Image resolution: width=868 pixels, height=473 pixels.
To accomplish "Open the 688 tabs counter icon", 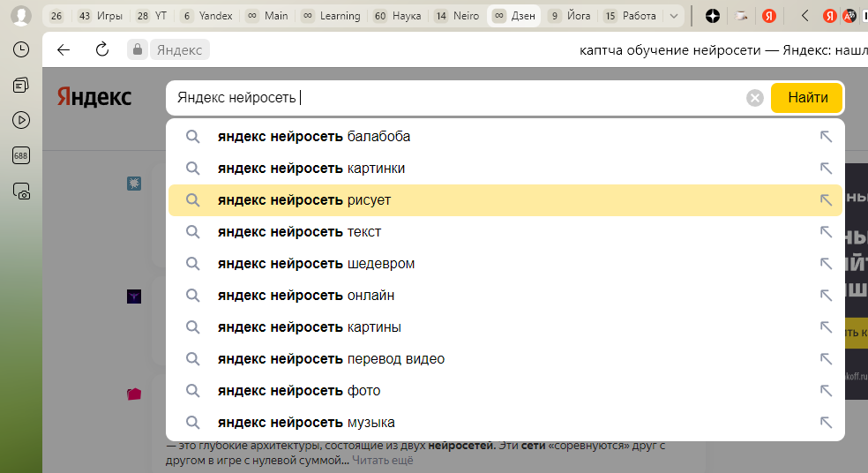I will (21, 155).
